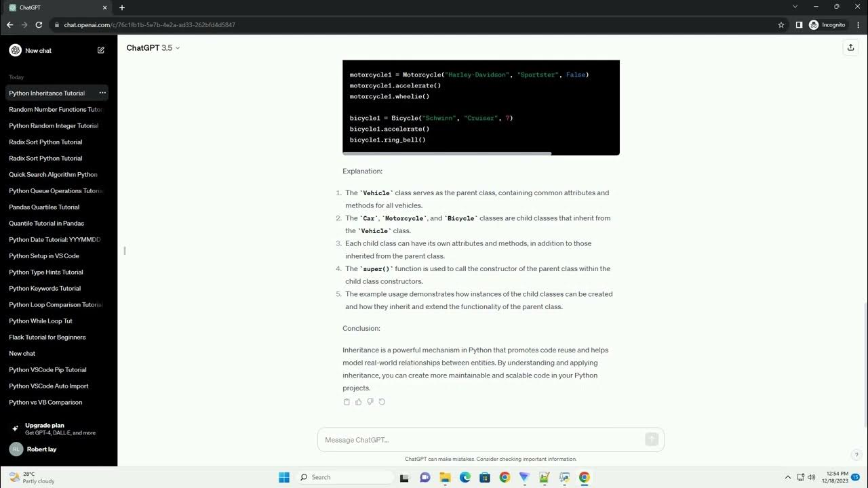Click the code block horizontal scrollbar

click(447, 153)
